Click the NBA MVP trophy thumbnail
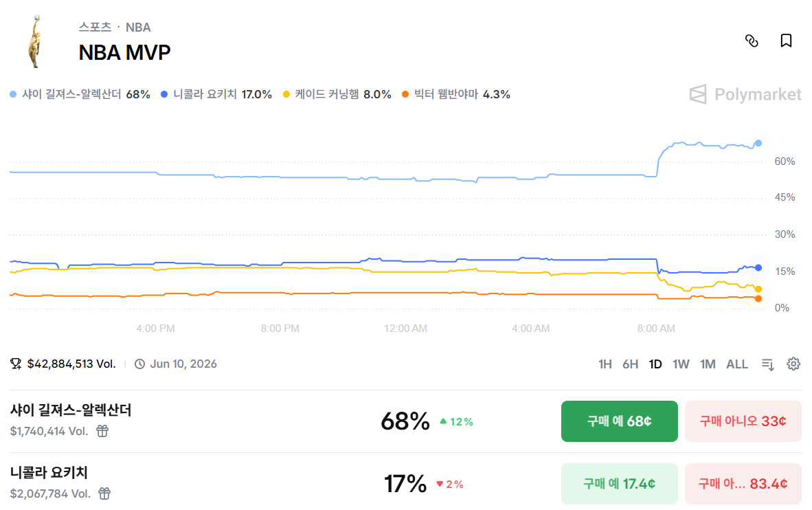Screen dimensions: 812x510 [33, 41]
